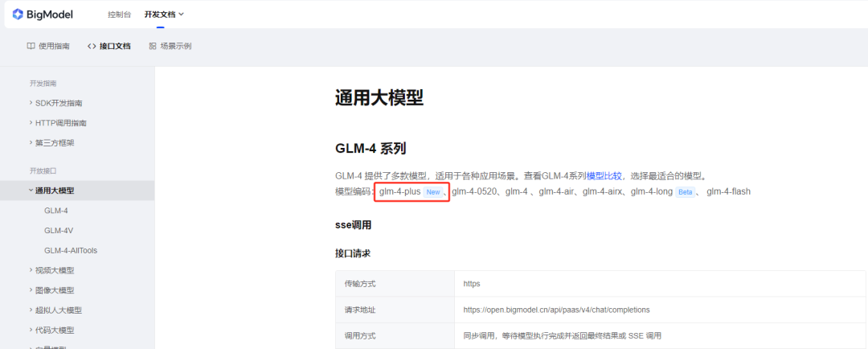Click the glm-4-long model code
The height and width of the screenshot is (349, 868).
652,191
